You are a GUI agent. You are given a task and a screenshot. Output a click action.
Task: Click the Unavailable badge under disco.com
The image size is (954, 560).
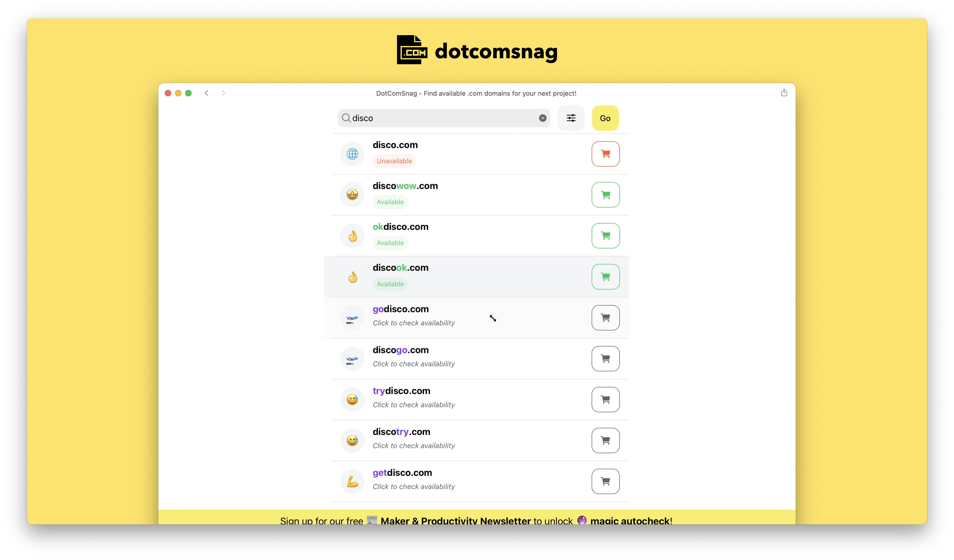coord(394,161)
